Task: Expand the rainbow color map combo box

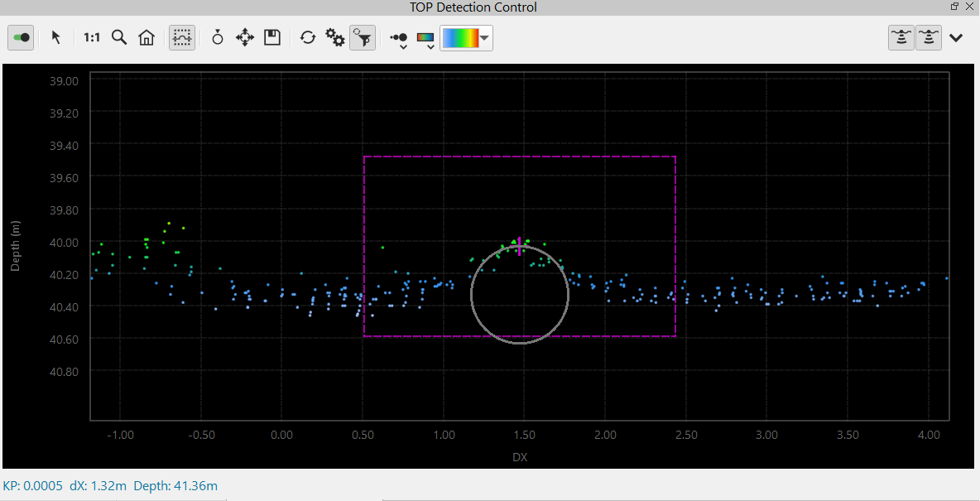Action: [x=485, y=38]
